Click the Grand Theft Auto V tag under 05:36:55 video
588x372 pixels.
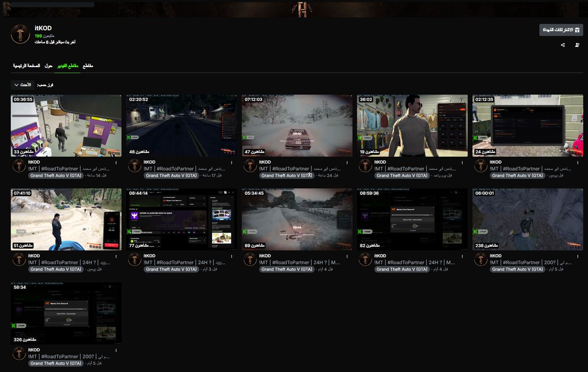[56, 175]
